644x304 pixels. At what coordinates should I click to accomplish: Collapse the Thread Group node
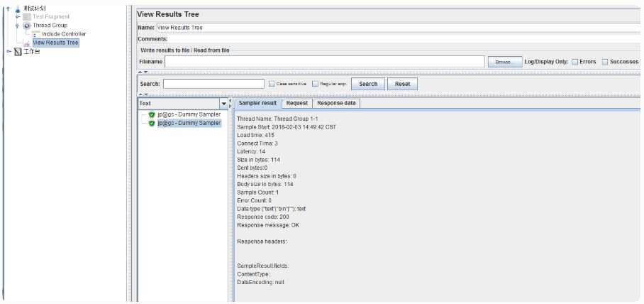coord(18,26)
